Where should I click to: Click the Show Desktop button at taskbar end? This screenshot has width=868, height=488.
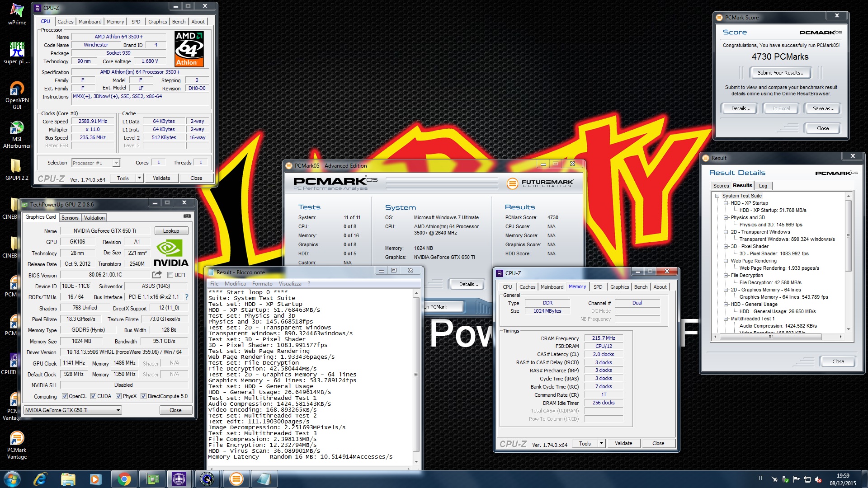pyautogui.click(x=864, y=479)
